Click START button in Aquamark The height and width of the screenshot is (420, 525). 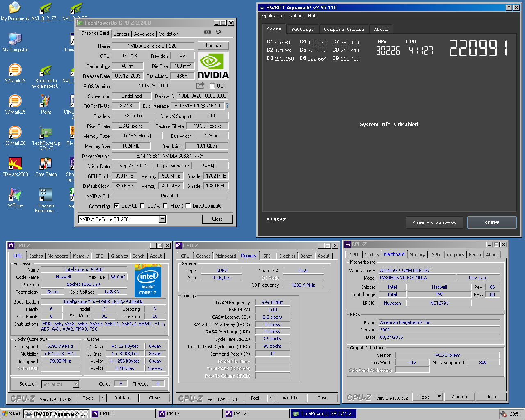[x=492, y=223]
